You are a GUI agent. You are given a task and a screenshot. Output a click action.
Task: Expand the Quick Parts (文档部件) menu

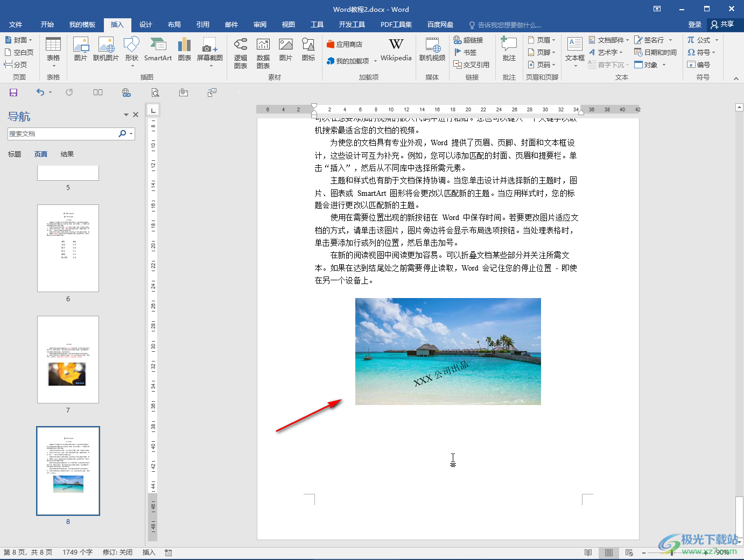click(x=609, y=40)
